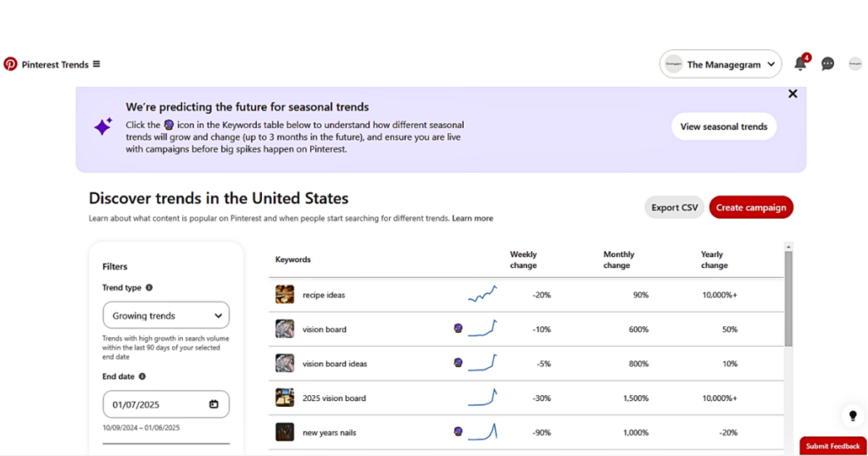Sort by the Yearly change column header
Image resolution: width=868 pixels, height=456 pixels.
[x=714, y=259]
